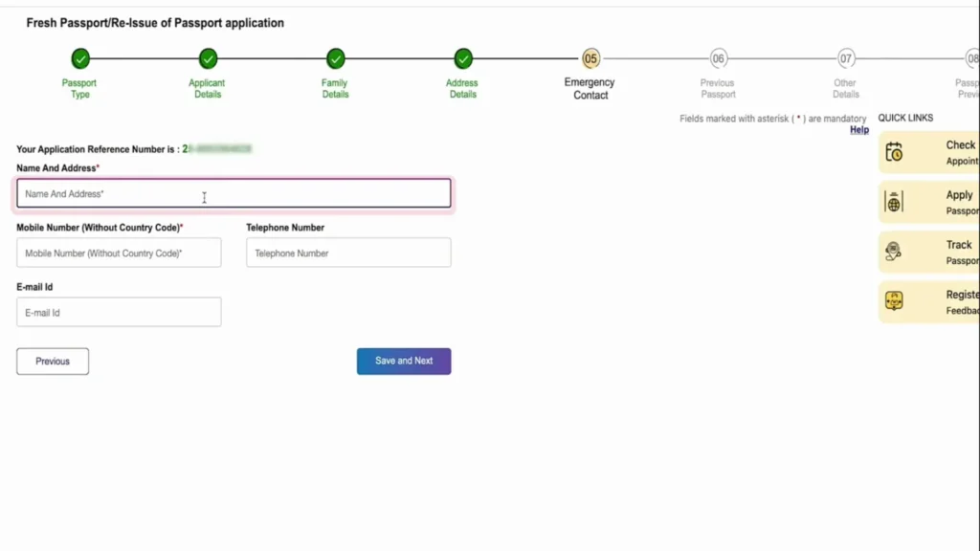
Task: Click the mandatory fields asterisk note
Action: (773, 119)
